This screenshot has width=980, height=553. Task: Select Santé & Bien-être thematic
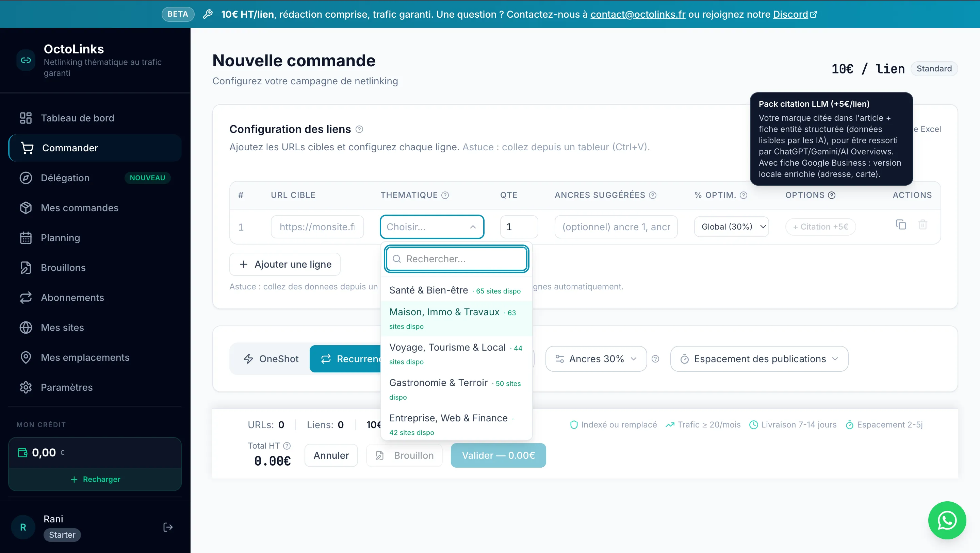coord(457,290)
